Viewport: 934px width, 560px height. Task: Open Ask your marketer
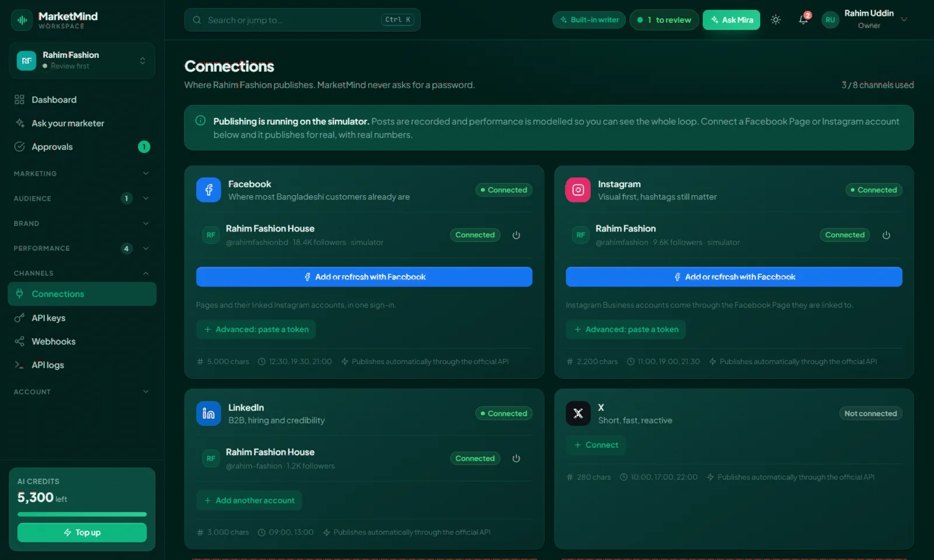pos(82,123)
